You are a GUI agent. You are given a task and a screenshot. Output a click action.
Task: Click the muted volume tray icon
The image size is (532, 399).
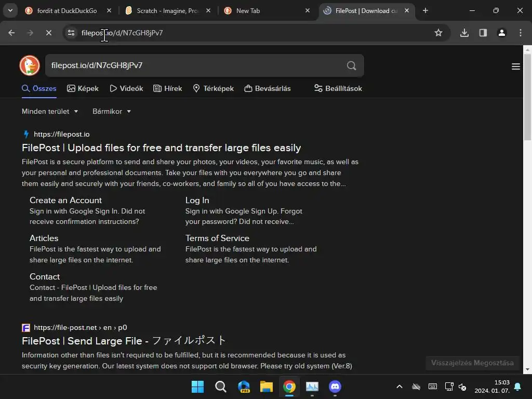click(x=462, y=387)
